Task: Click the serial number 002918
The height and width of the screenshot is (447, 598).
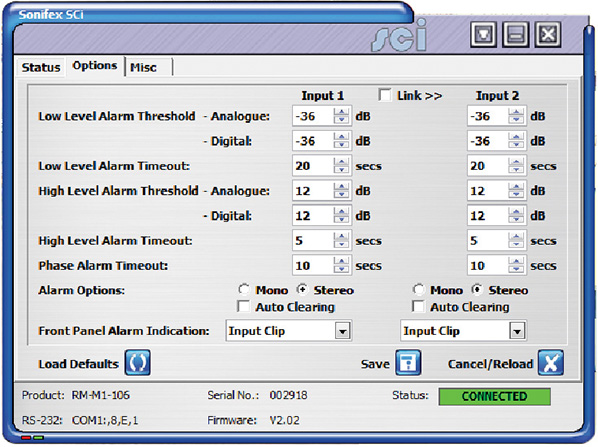Action: point(288,395)
